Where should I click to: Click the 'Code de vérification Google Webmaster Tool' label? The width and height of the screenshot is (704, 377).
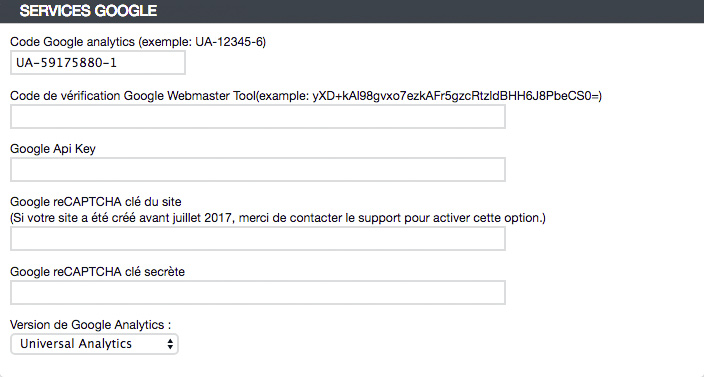[x=132, y=96]
